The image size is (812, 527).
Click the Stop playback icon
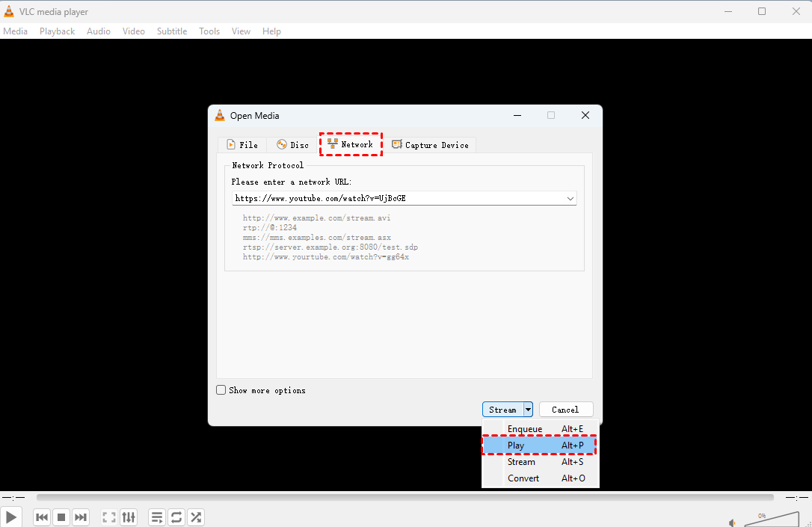coord(62,517)
